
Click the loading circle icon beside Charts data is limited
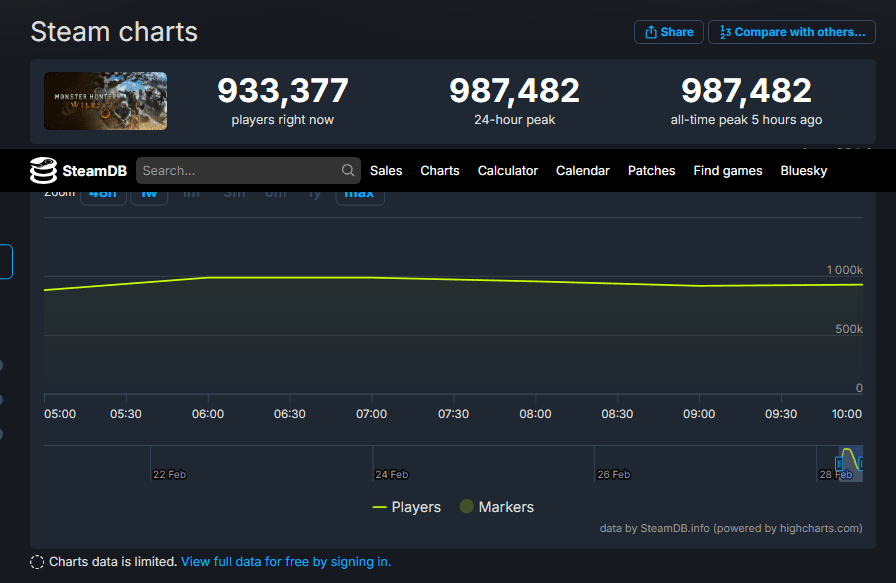[x=37, y=562]
